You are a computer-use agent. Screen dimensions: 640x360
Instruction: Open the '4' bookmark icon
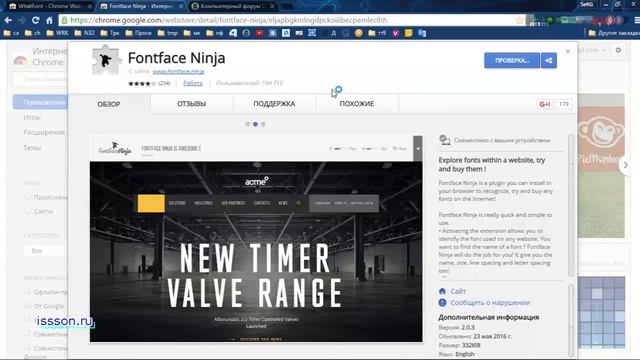coord(233,33)
